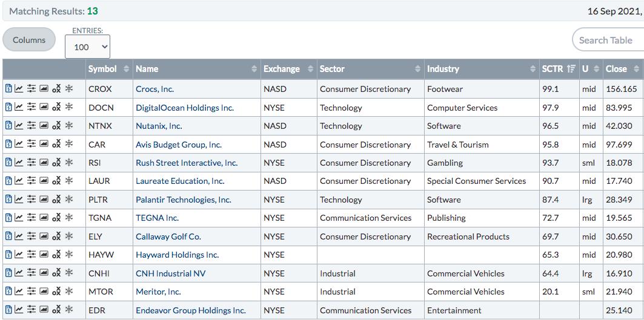Open the Seasonality snowflake icon for PLTR
The width and height of the screenshot is (644, 320).
(69, 200)
